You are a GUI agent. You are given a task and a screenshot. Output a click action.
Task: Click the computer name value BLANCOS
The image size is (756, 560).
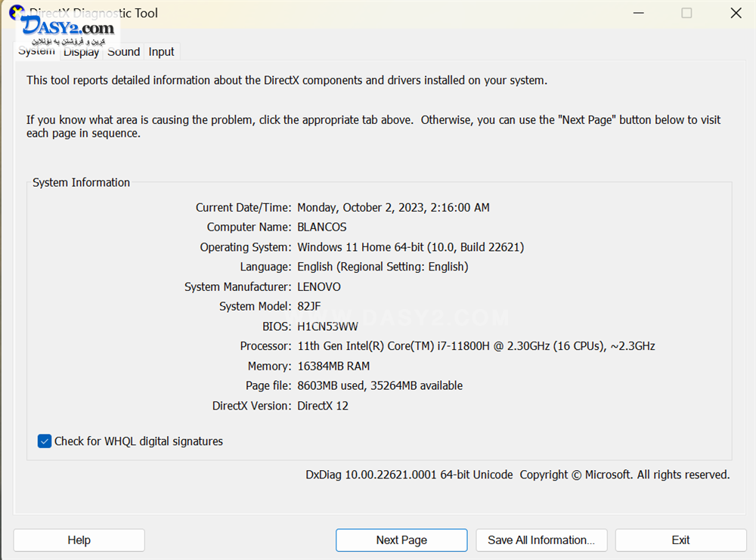(322, 227)
